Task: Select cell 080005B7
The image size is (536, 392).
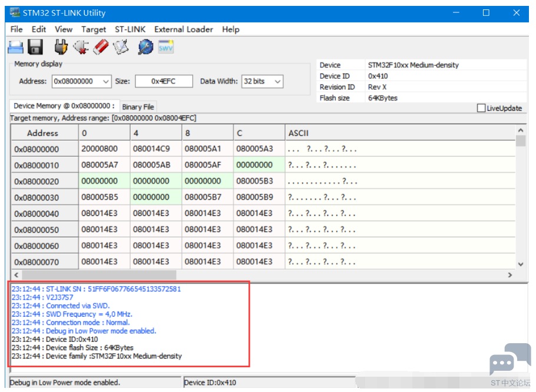Action: click(207, 197)
